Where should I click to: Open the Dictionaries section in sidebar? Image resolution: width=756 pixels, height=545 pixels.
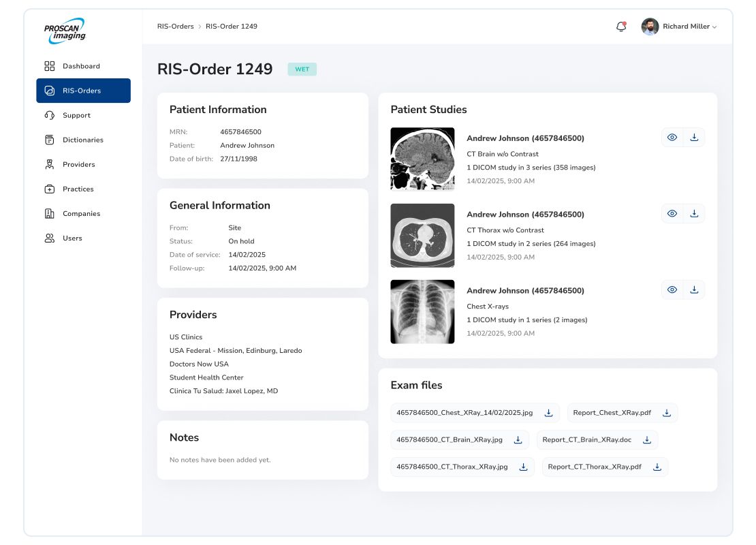click(82, 140)
